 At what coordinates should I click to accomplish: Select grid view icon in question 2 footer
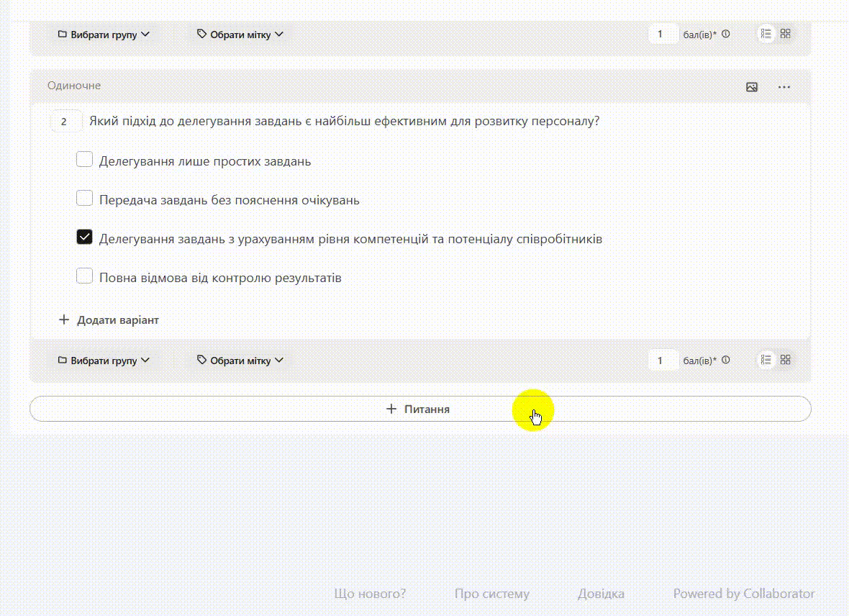tap(786, 360)
